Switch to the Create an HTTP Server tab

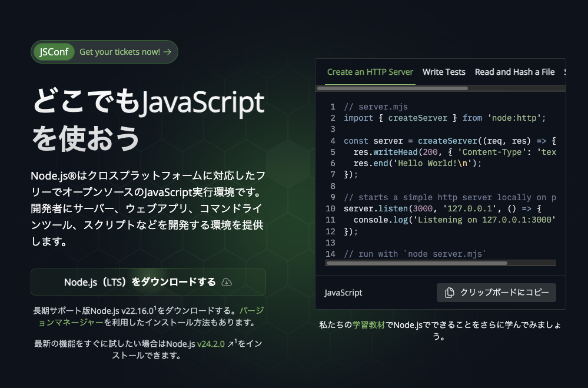tap(370, 72)
